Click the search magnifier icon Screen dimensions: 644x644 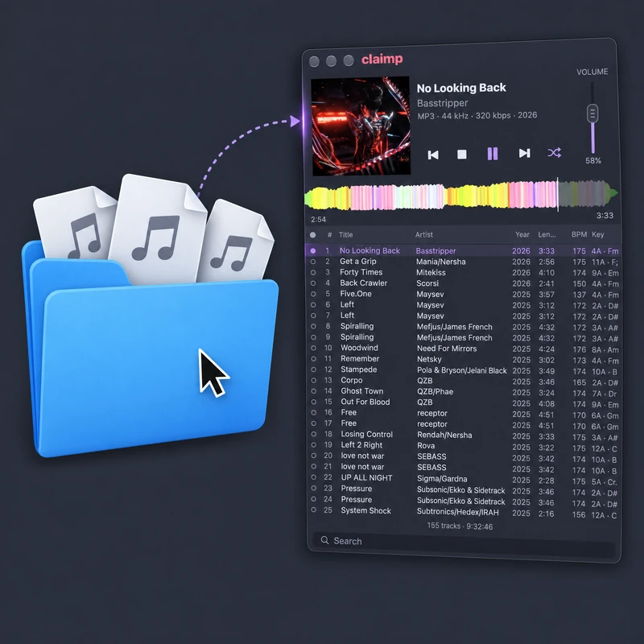[324, 539]
